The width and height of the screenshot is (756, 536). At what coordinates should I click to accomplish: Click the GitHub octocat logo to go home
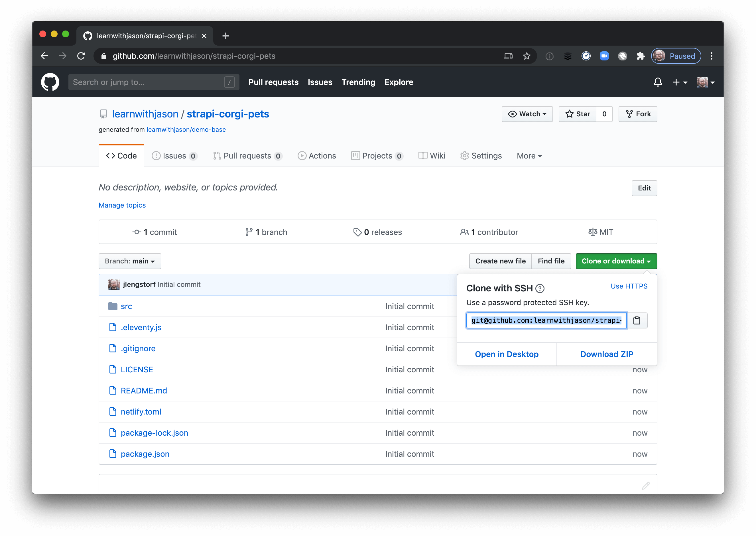coord(50,82)
